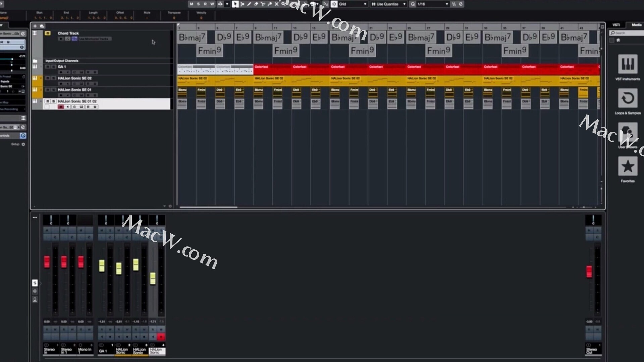The width and height of the screenshot is (644, 362).
Task: Click the first Db9 chord event
Action: click(224, 37)
